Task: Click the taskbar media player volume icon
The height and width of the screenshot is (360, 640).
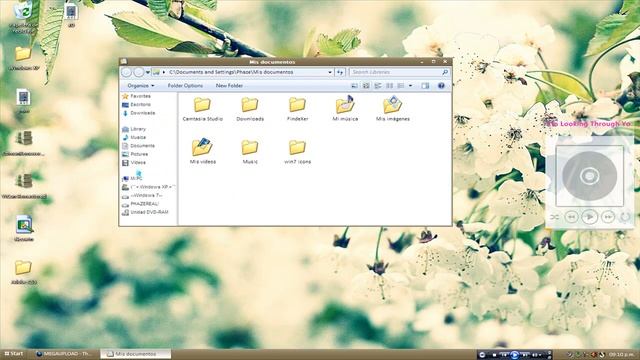Action: [x=534, y=355]
